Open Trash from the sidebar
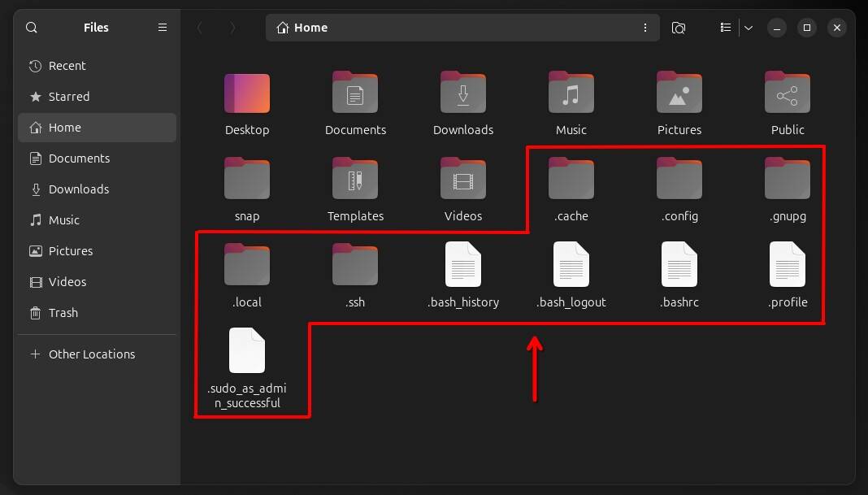This screenshot has height=495, width=868. point(63,312)
